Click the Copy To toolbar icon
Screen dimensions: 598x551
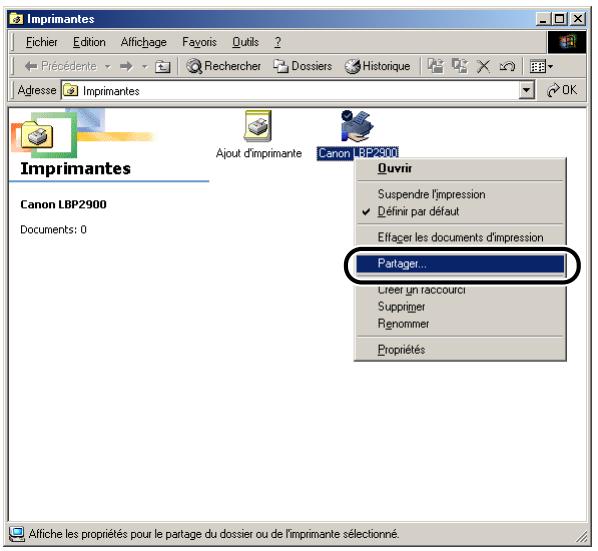460,66
